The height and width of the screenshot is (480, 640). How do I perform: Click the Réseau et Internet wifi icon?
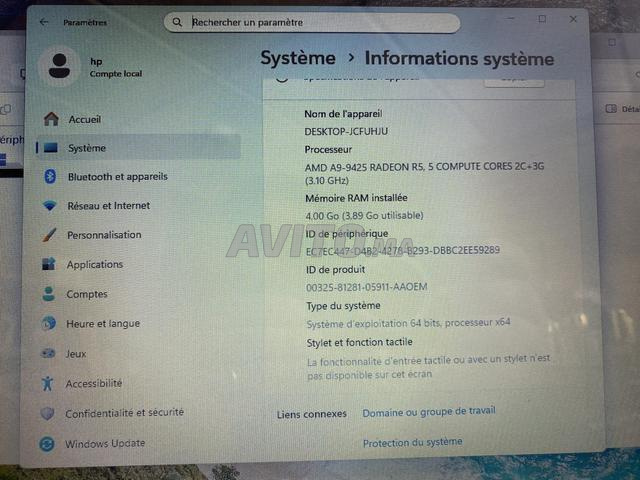(x=50, y=205)
